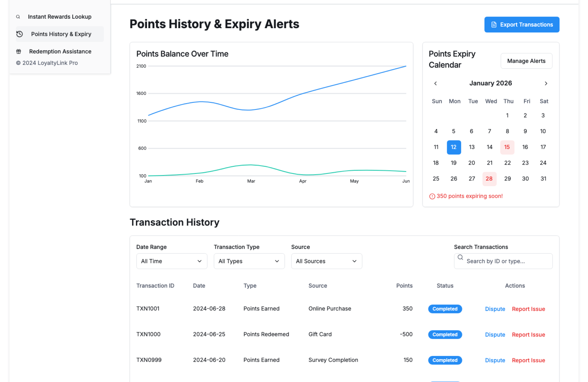Select Instant Rewards Lookup in sidebar
The height and width of the screenshot is (382, 588).
click(59, 17)
